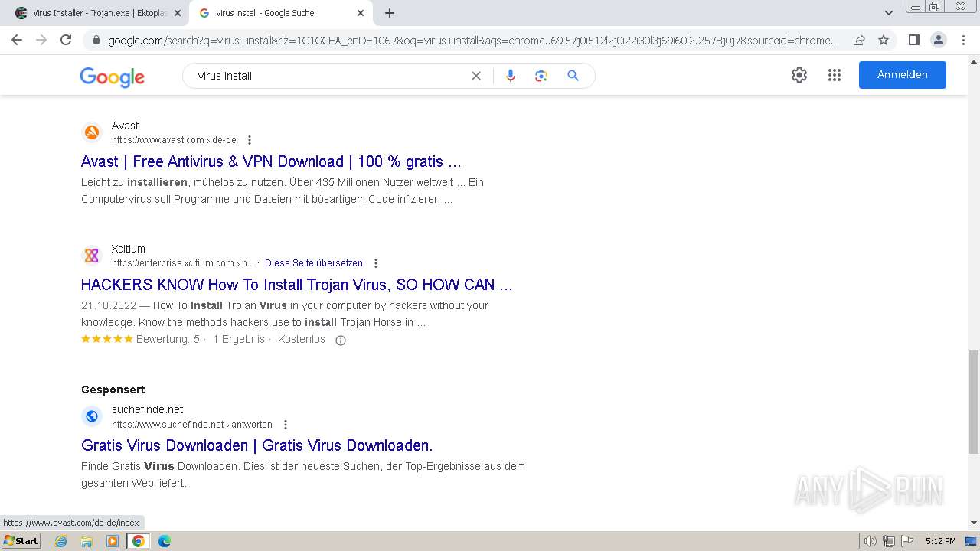
Task: Open the Windows Start menu
Action: pyautogui.click(x=21, y=541)
